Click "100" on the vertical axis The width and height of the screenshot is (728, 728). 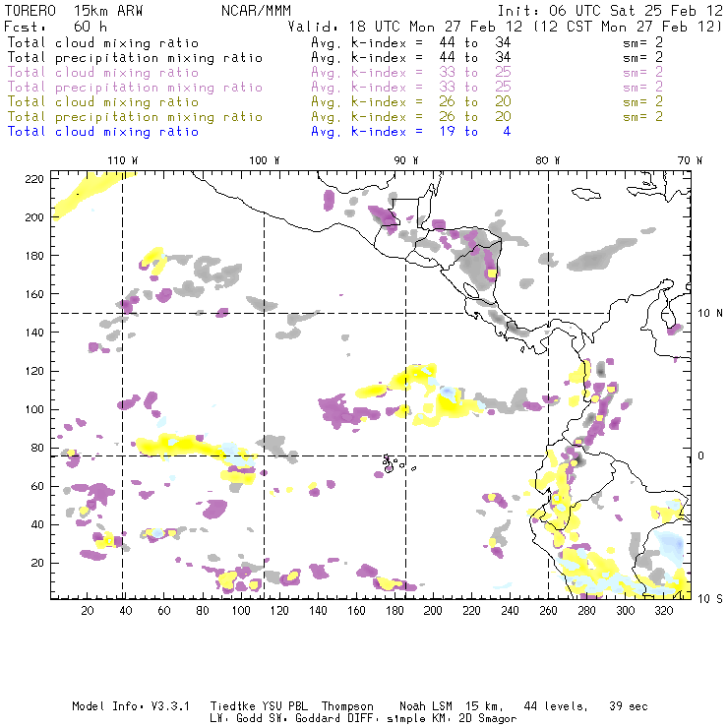(34, 409)
